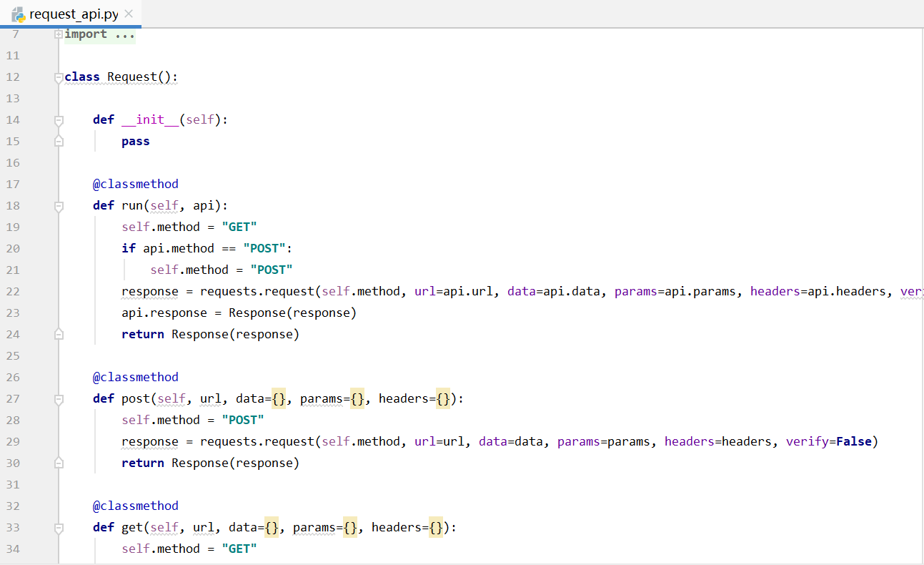Screen dimensions: 924x565
Task: Click the 'pass' keyword
Action: (x=136, y=142)
